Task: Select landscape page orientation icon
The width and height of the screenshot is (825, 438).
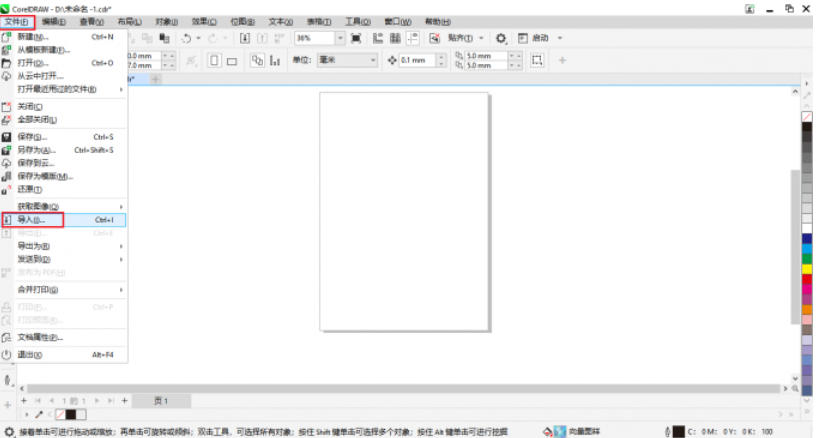Action: [x=232, y=60]
